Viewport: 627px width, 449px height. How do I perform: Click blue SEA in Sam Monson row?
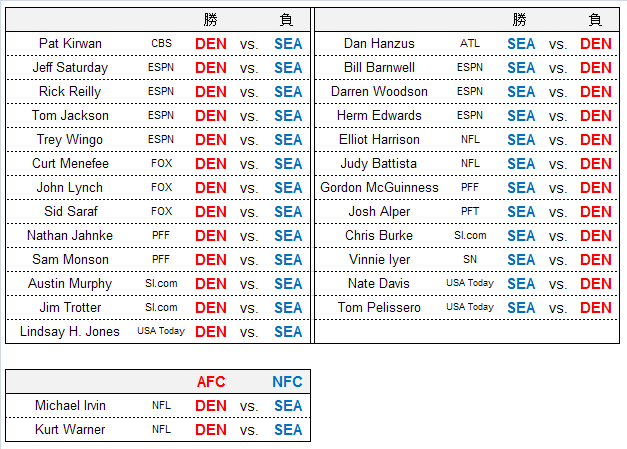coord(288,259)
